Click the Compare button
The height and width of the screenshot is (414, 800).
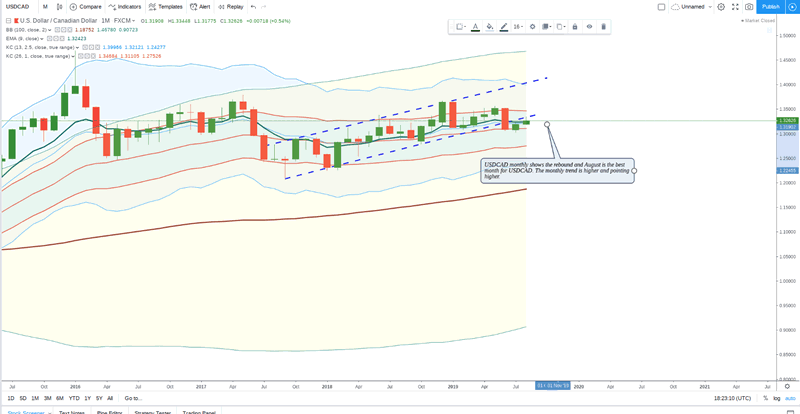86,6
